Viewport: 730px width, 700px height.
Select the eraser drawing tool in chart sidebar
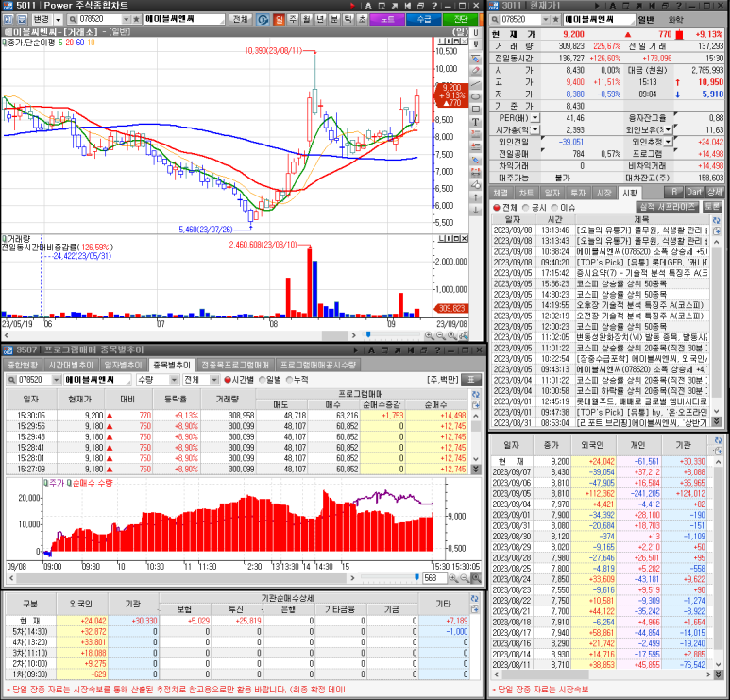475,71
